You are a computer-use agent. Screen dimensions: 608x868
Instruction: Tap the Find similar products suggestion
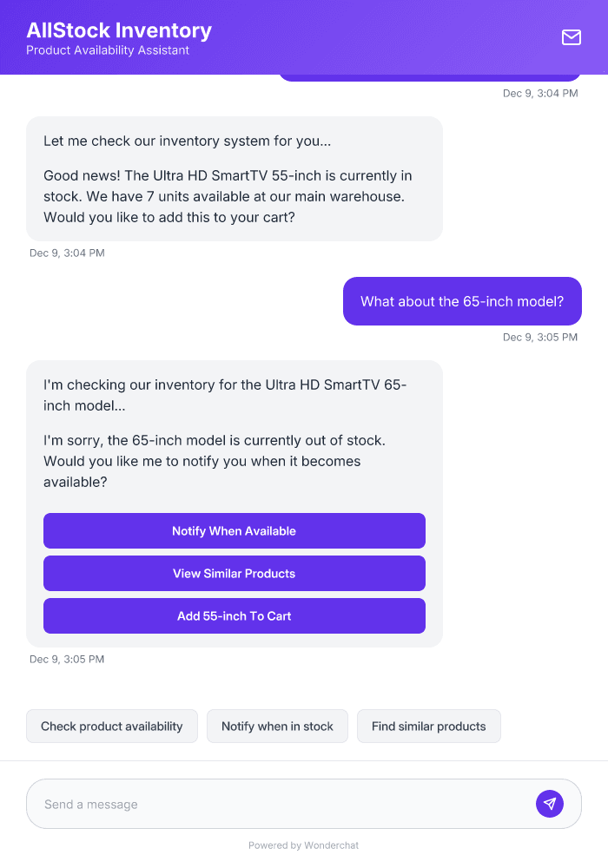(x=428, y=726)
